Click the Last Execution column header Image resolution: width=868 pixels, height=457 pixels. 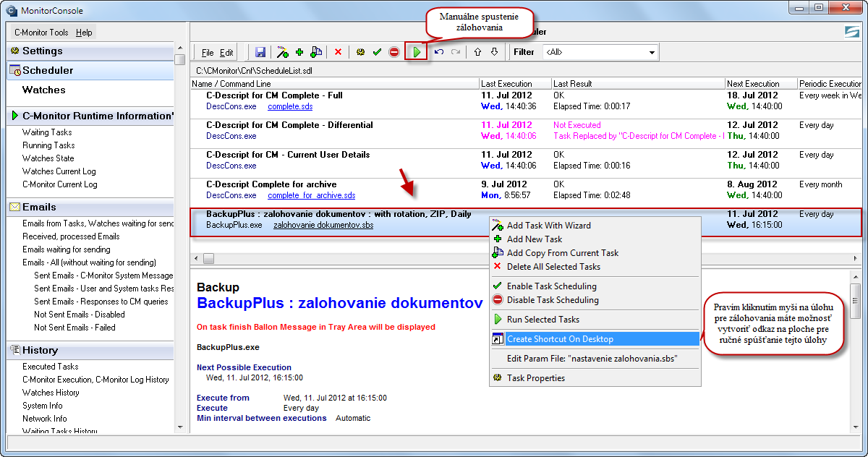click(x=515, y=84)
